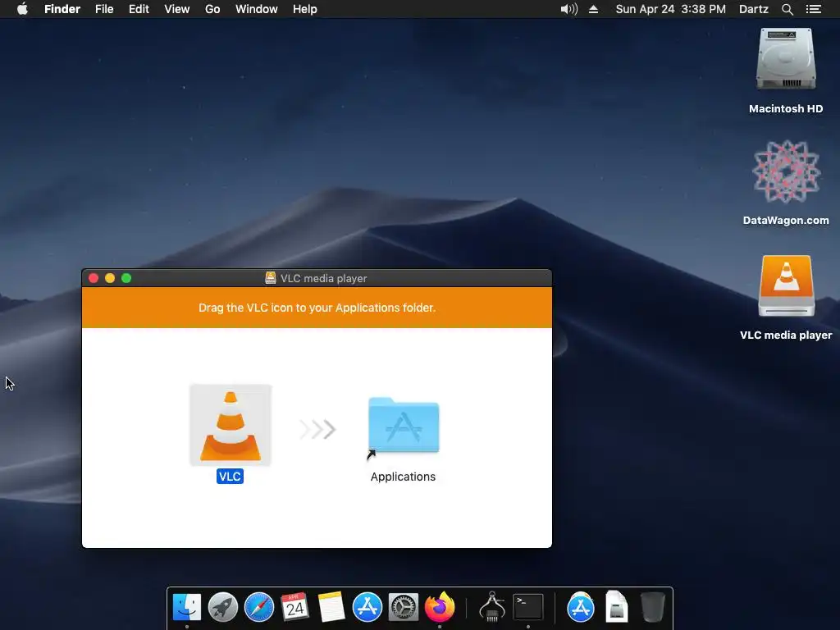
Task: Open the Applications folder stack in Dock
Action: pyautogui.click(x=581, y=607)
